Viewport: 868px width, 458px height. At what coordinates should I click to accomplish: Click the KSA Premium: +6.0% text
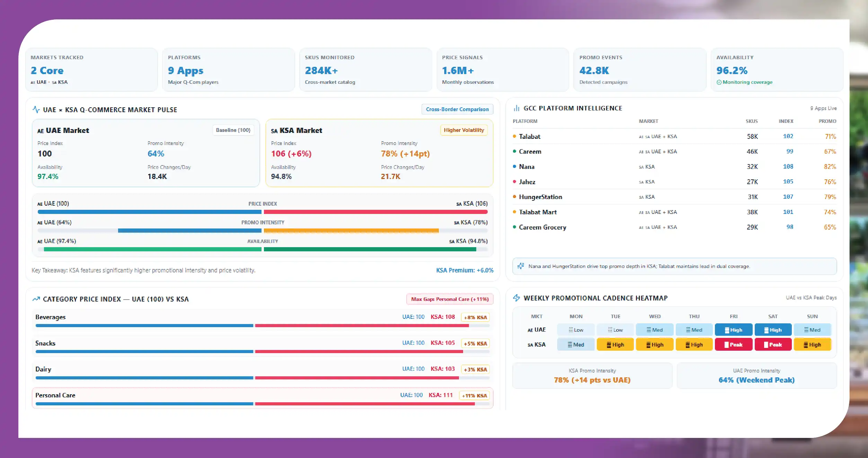point(464,270)
